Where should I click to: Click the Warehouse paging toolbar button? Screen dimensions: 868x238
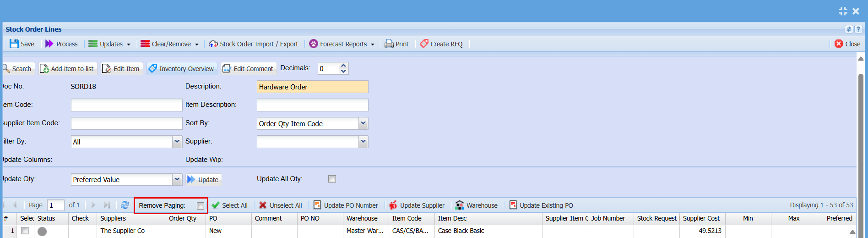[x=476, y=205]
